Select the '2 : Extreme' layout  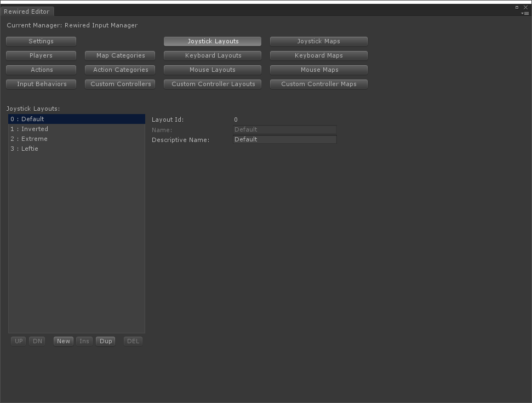pyautogui.click(x=77, y=139)
